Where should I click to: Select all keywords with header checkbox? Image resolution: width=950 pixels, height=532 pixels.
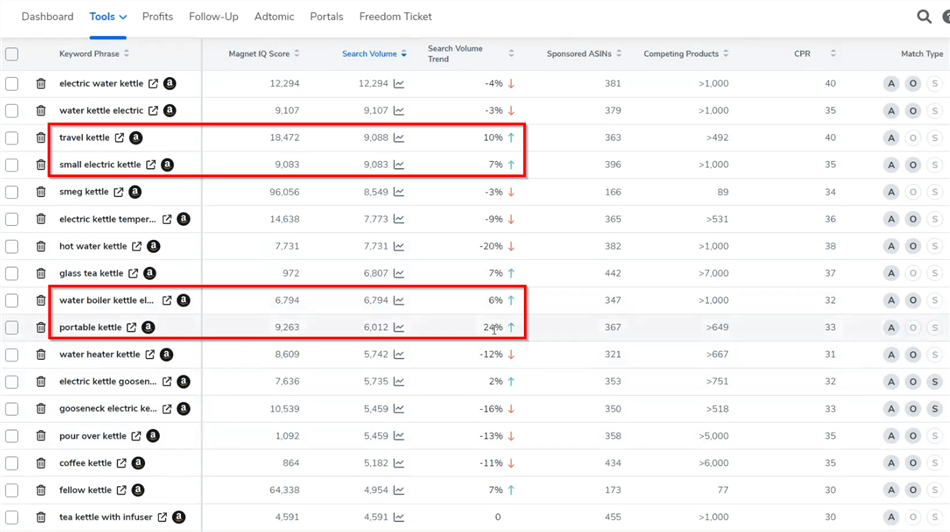(12, 54)
